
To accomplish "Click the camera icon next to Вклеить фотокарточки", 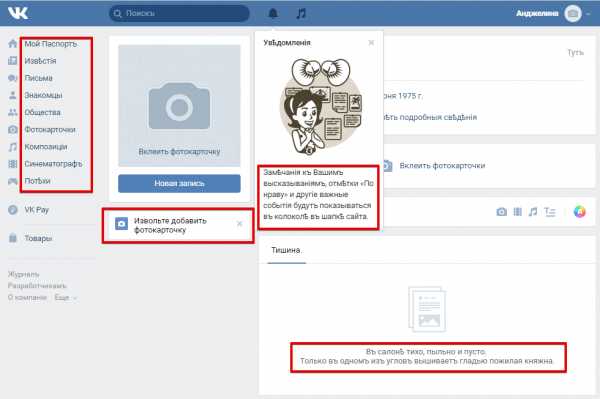I will (387, 166).
